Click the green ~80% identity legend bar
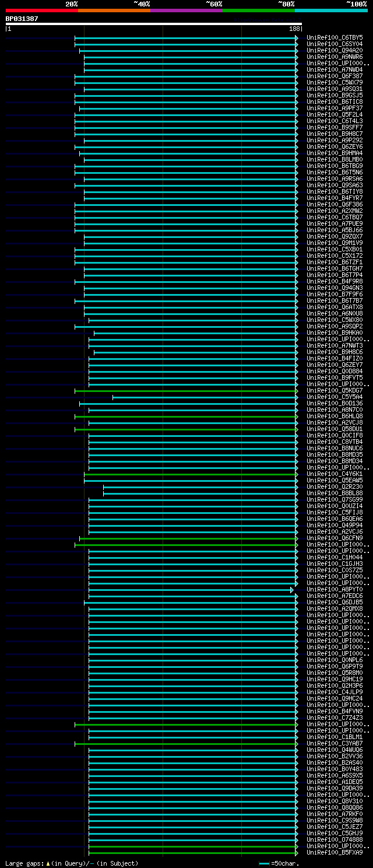This screenshot has height=868, width=373. pos(259,10)
